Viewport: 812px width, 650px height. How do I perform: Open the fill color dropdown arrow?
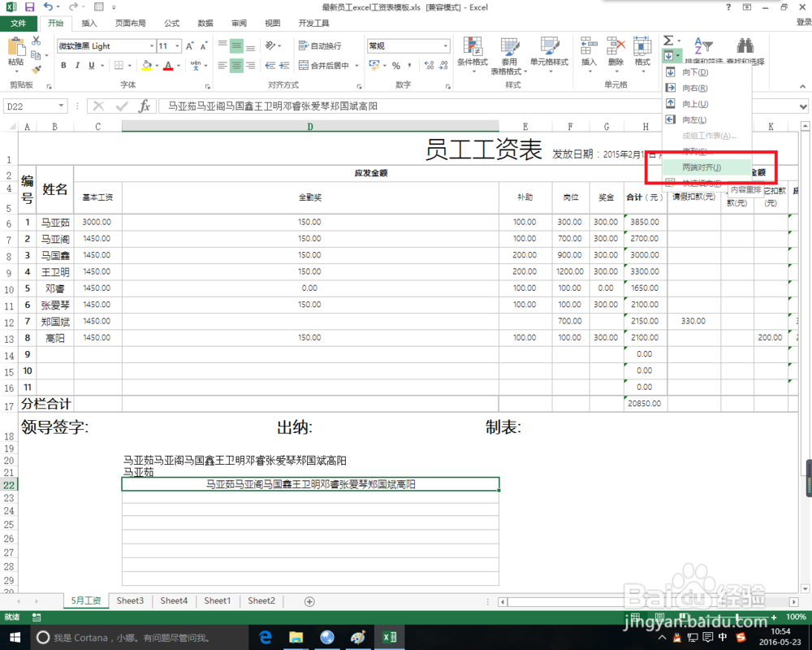tap(157, 65)
